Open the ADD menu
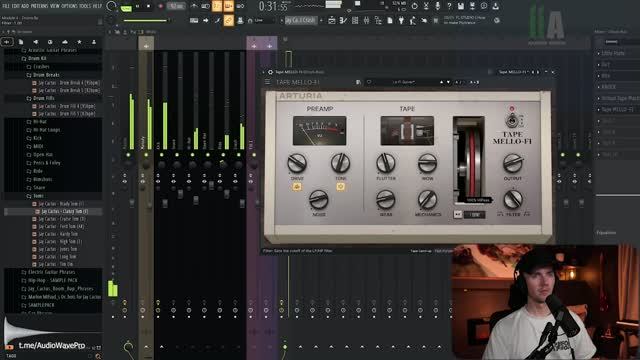This screenshot has height=360, width=640. 25,6
